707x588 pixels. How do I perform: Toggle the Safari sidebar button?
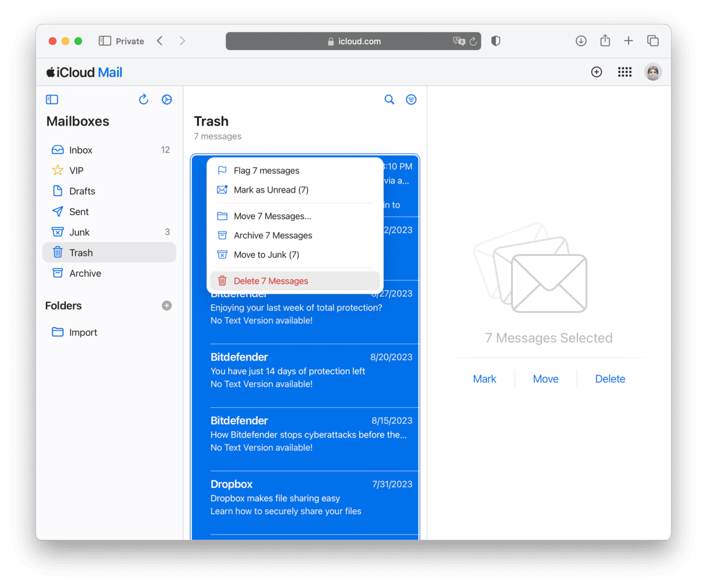coord(105,41)
